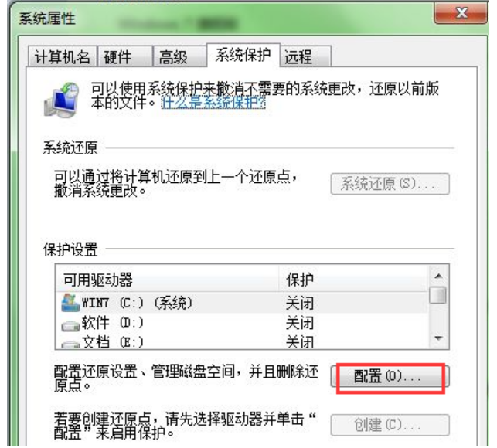Image resolution: width=497 pixels, height=448 pixels.
Task: Select the WIN7 (C:) drive Windows icon
Action: [x=70, y=303]
